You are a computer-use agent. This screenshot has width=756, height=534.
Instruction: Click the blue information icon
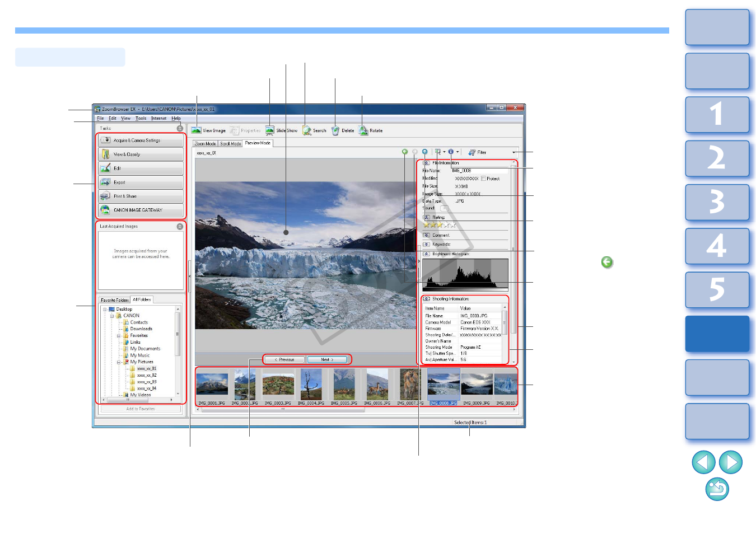tap(451, 152)
